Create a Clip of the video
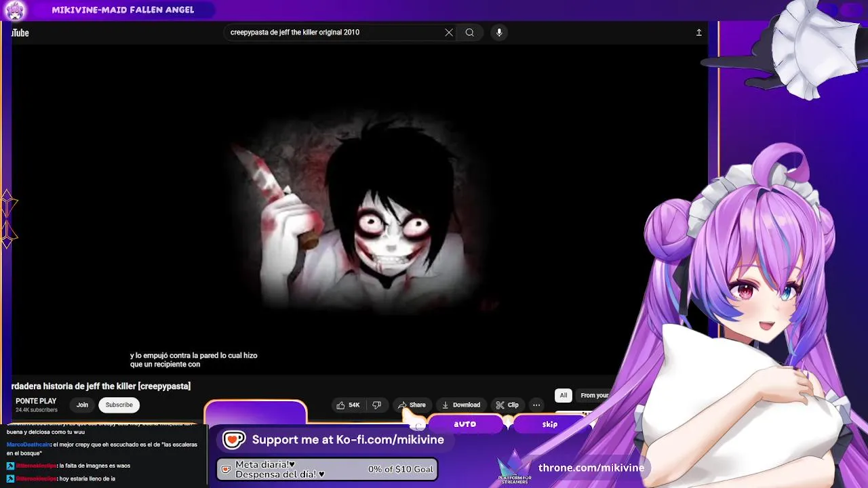868x488 pixels. 507,405
